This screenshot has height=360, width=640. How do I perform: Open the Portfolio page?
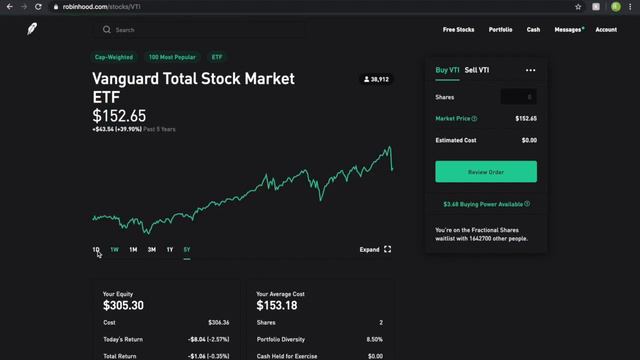tap(500, 29)
